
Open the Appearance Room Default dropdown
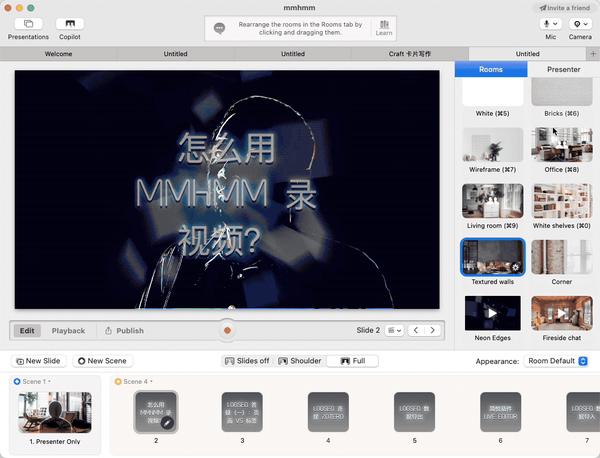pyautogui.click(x=556, y=361)
